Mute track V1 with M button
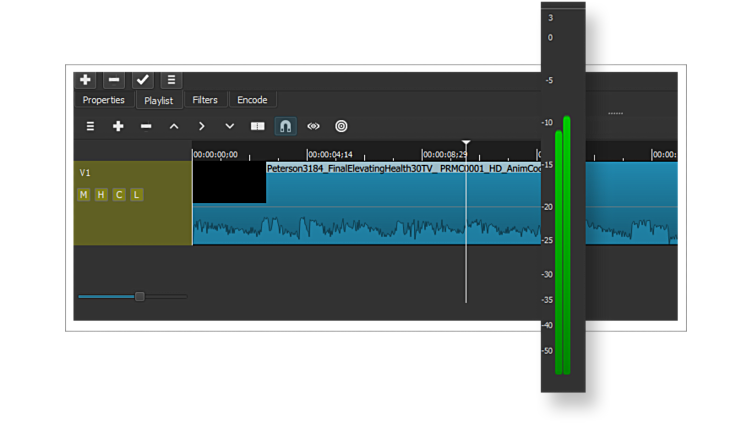 [84, 195]
